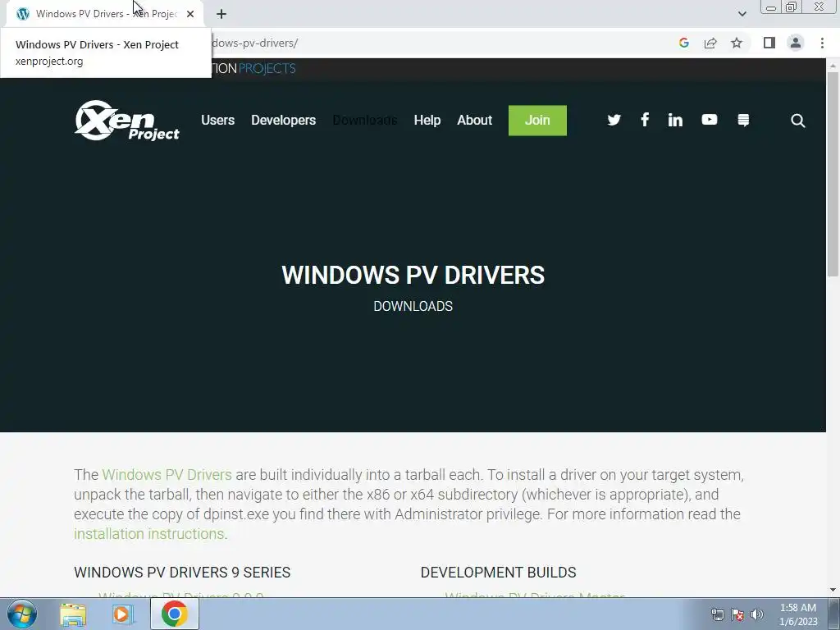Click the green Join button

(x=537, y=121)
